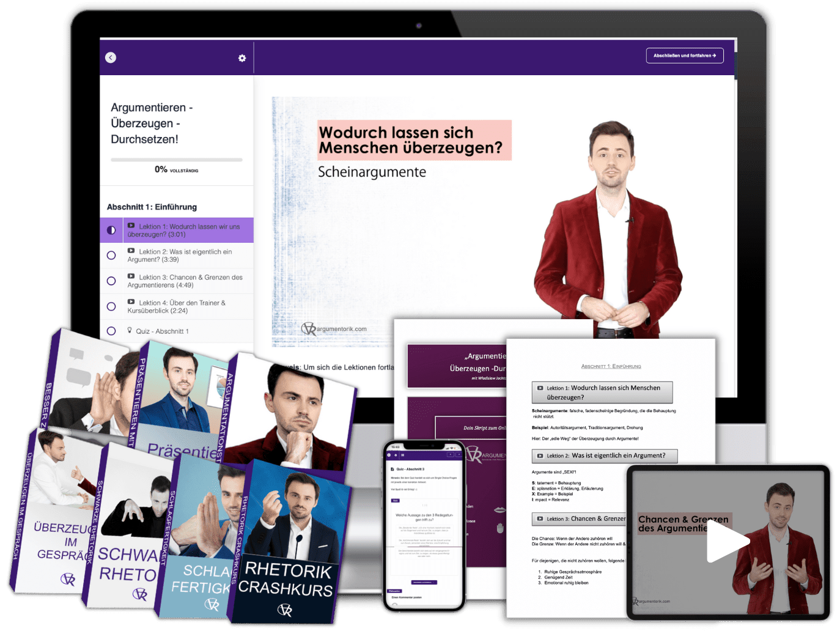Click Abschließen und fortfahren button
The height and width of the screenshot is (631, 840).
pos(684,56)
